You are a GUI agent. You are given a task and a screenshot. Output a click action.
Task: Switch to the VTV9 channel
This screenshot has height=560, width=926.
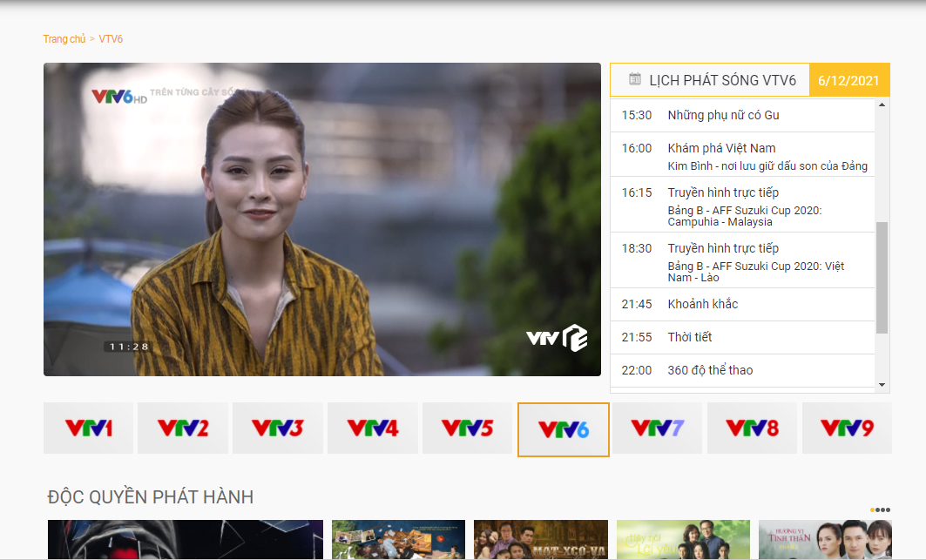tap(847, 428)
